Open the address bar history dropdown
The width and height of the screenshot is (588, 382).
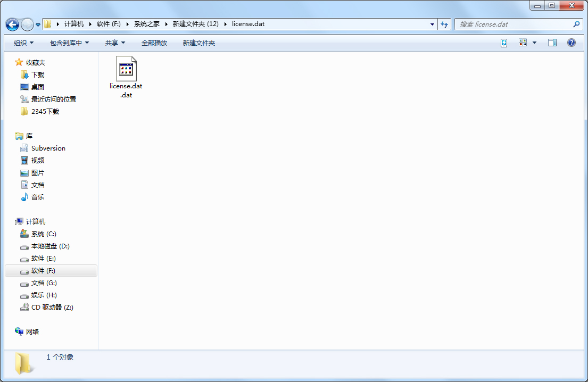click(433, 24)
